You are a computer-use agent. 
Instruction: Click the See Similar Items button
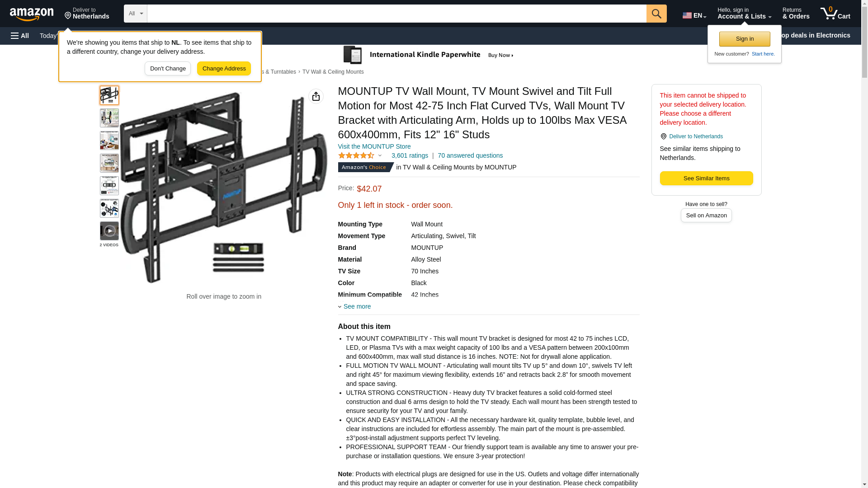(706, 178)
